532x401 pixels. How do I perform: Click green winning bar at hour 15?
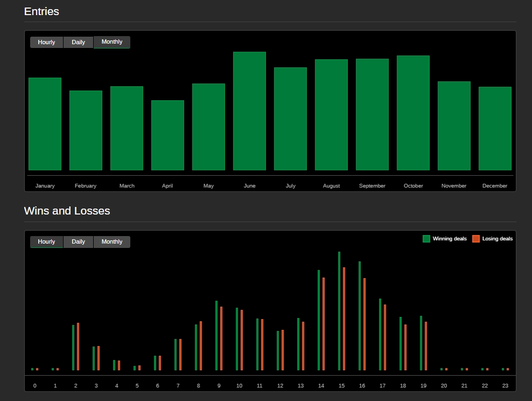(x=339, y=311)
